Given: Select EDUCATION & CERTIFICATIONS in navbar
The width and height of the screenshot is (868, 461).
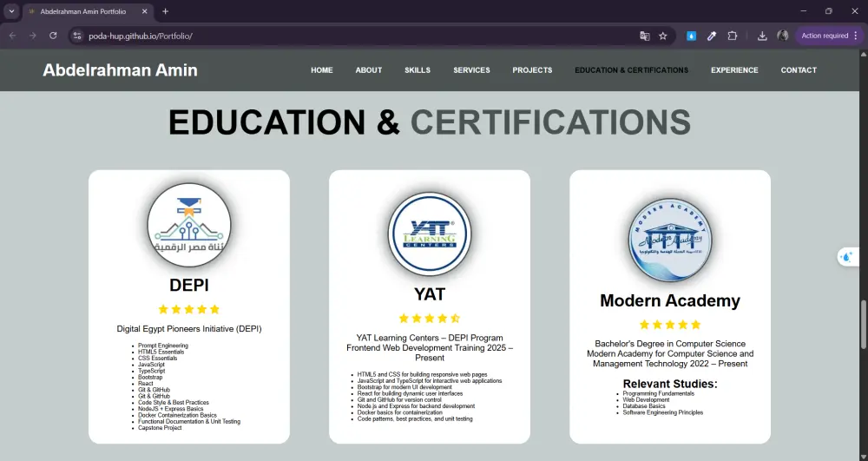Looking at the screenshot, I should (632, 70).
